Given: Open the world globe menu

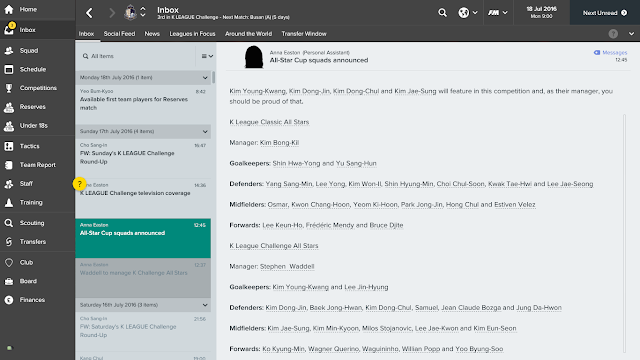Looking at the screenshot, I should point(468,13).
